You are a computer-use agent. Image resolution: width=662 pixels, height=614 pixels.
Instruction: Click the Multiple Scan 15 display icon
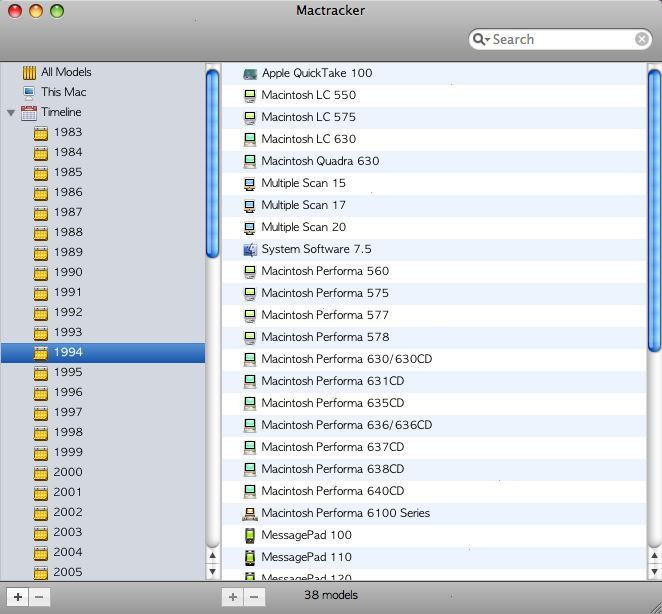click(250, 184)
